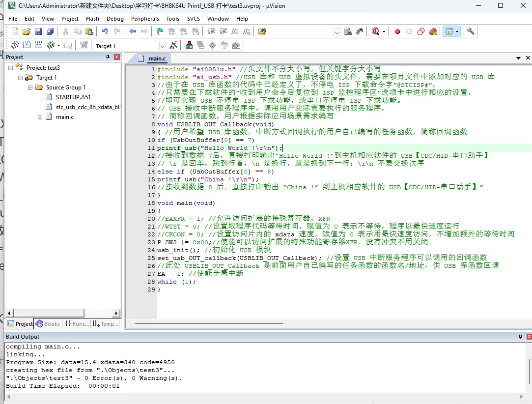Click the Cut scissors icon

click(65, 31)
